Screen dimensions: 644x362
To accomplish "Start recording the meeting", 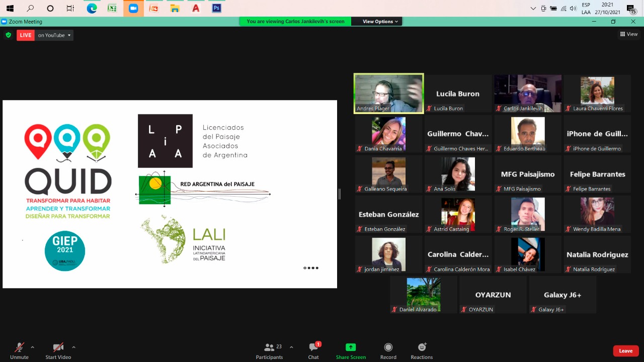I will (388, 350).
